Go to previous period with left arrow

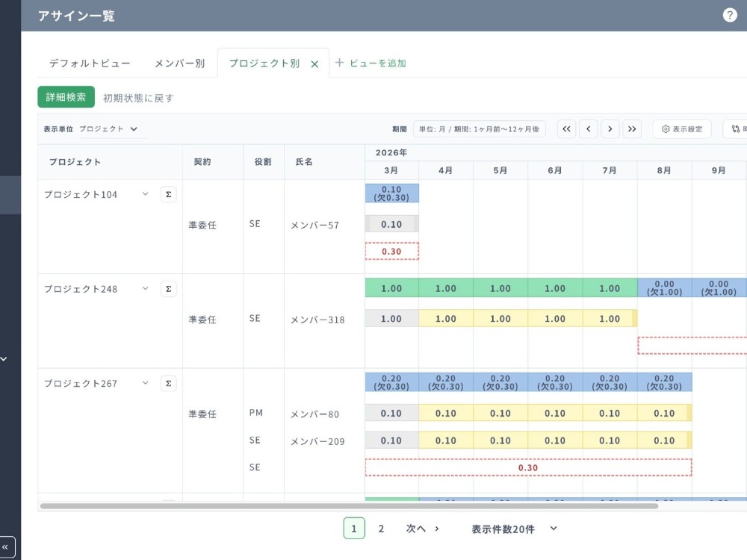(589, 129)
